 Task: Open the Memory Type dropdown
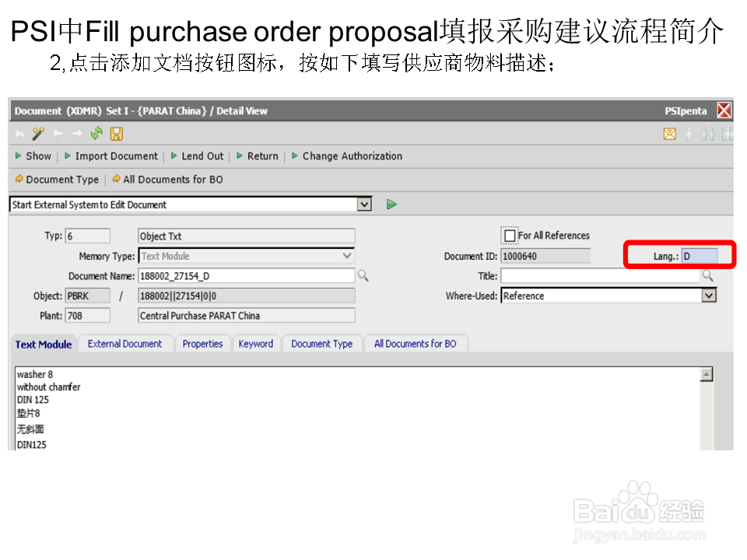(348, 256)
